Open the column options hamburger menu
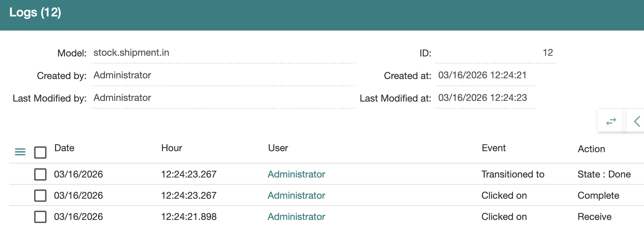 coord(20,152)
